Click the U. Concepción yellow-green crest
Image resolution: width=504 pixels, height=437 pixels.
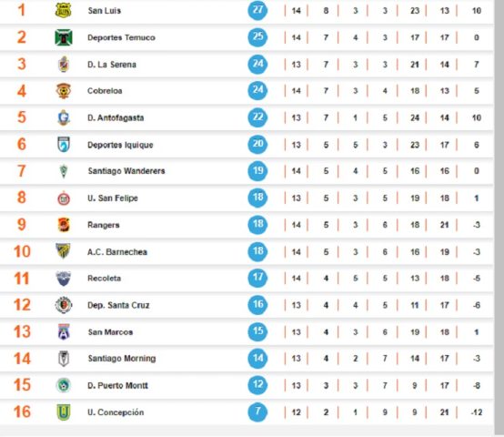[x=64, y=412]
